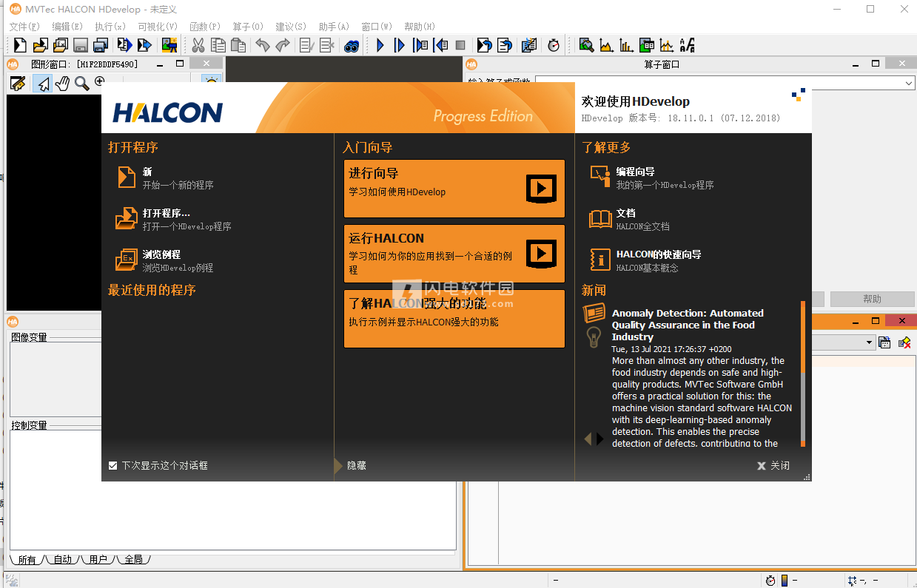Open the 运行HALCON tile
Screen dimensions: 917x588
454,254
